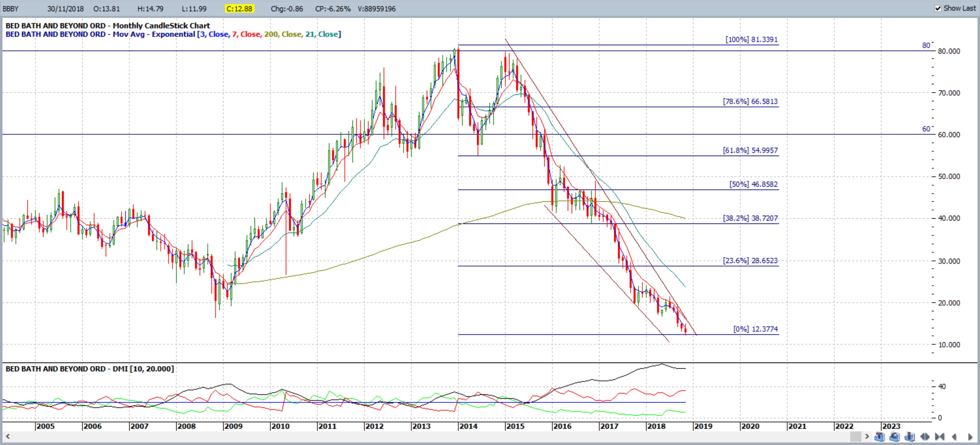Click the [78.6%] 66.5813 Fibonacci label
The width and height of the screenshot is (980, 445).
(x=750, y=101)
